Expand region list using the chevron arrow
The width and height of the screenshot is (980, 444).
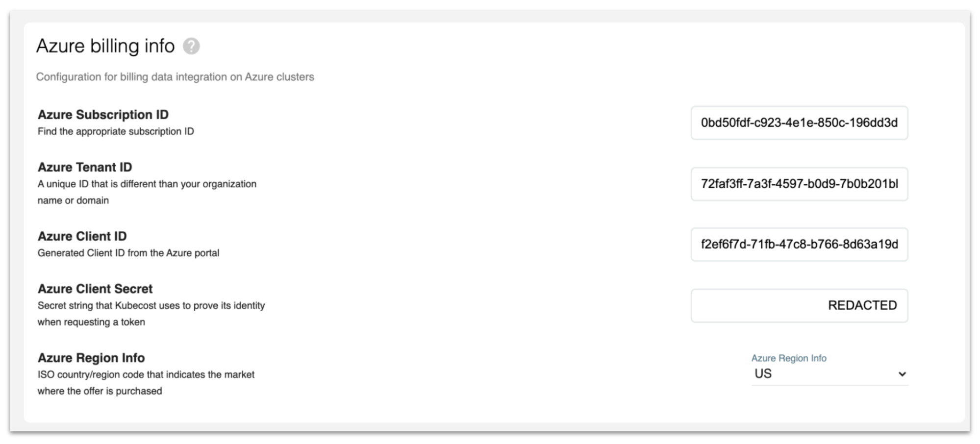[x=902, y=374]
